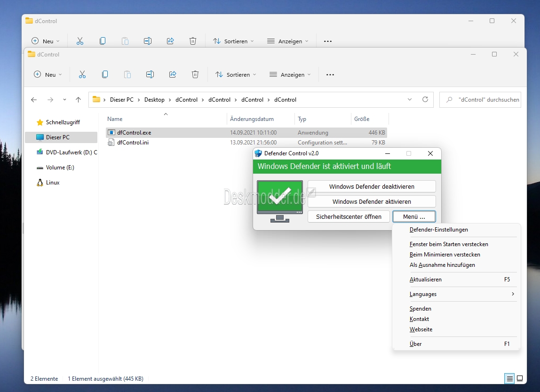The image size is (540, 392).
Task: Open the Sortieren dropdown in the rear dControl window
Action: 233,41
